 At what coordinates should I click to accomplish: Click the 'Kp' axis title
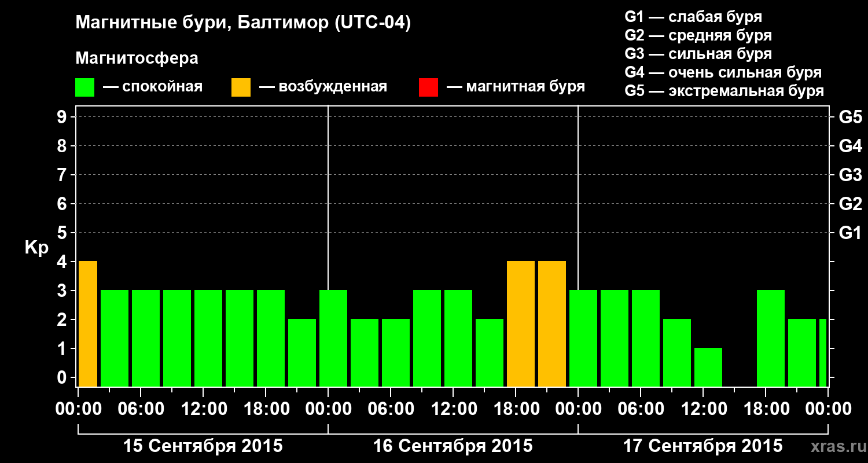pyautogui.click(x=36, y=247)
